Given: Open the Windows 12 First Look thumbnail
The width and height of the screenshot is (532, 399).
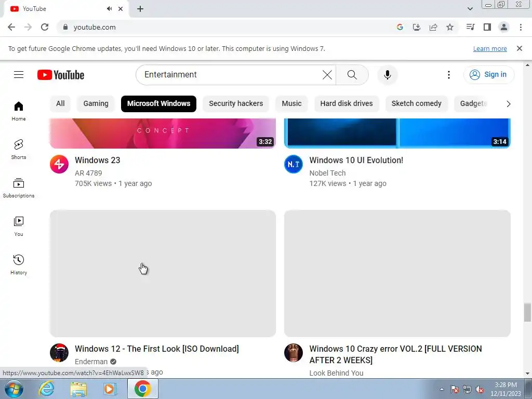Looking at the screenshot, I should point(163,273).
